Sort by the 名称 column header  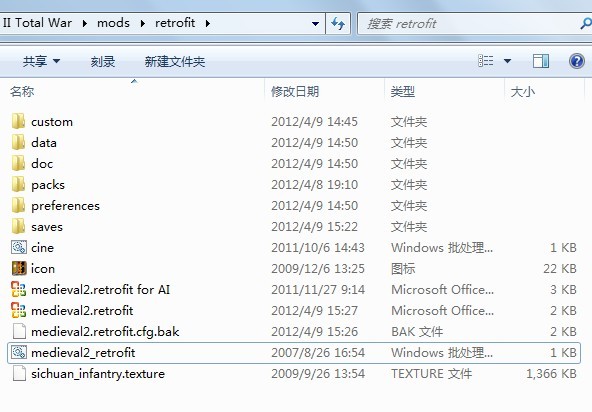[22, 91]
